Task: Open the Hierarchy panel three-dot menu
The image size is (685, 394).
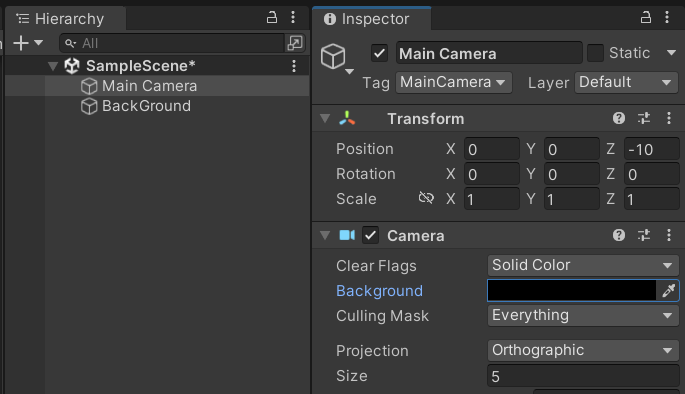Action: coord(293,17)
